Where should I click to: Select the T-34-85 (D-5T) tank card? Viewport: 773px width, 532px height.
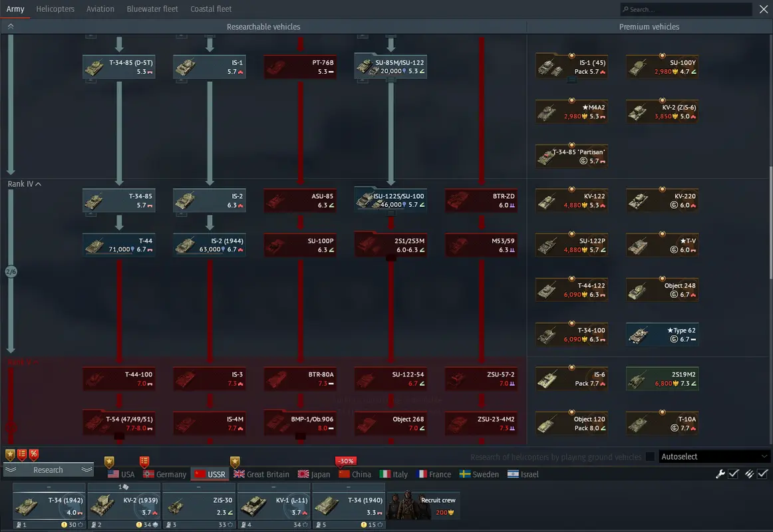click(x=119, y=66)
